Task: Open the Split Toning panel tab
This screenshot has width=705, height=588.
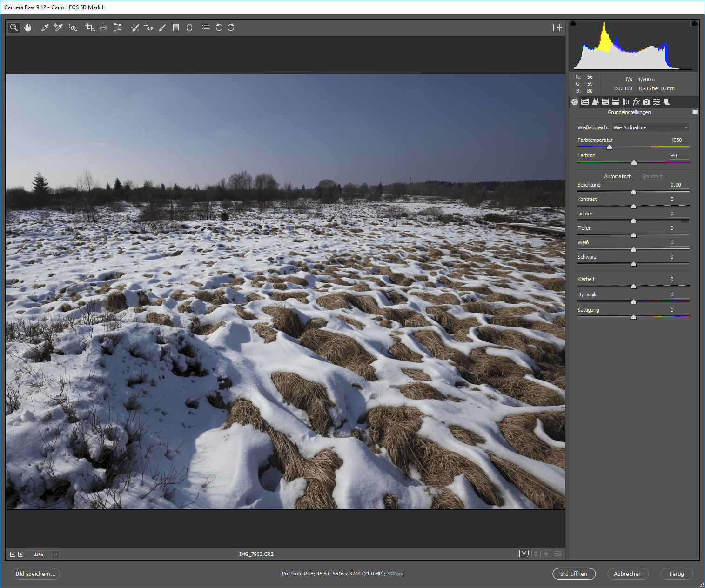Action: [616, 102]
